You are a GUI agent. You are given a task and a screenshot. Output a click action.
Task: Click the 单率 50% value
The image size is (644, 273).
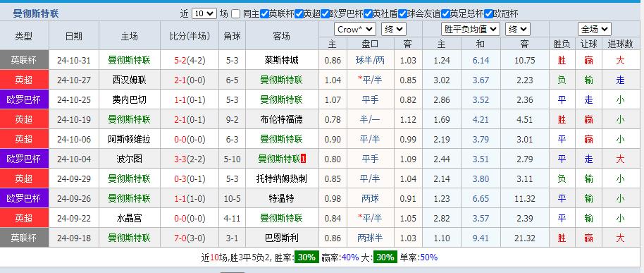pos(429,257)
